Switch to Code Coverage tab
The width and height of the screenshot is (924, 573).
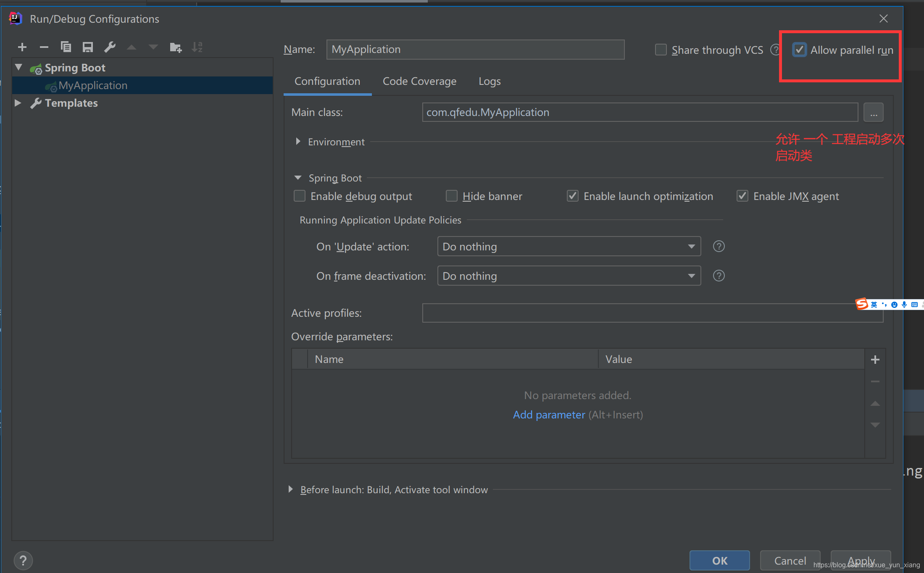419,81
